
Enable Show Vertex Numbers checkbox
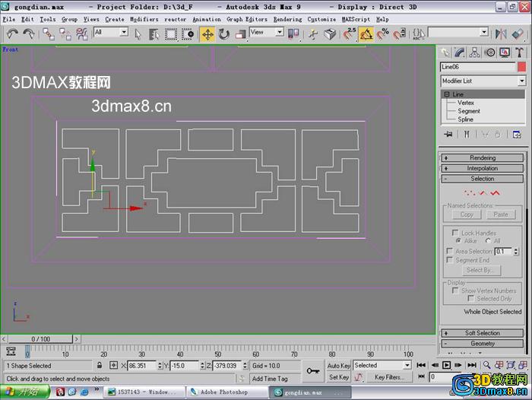point(455,290)
